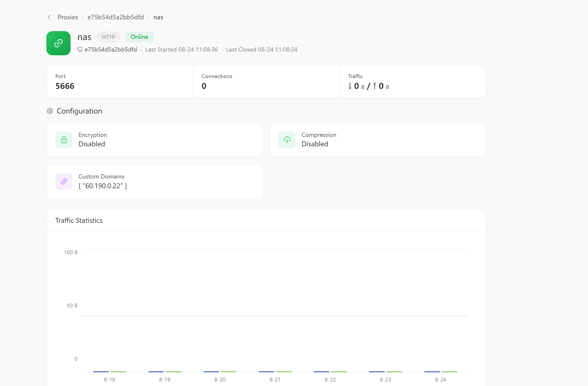Click client ID e75b54d5a2bb5dfd under nas title
The image size is (588, 386).
coord(111,49)
